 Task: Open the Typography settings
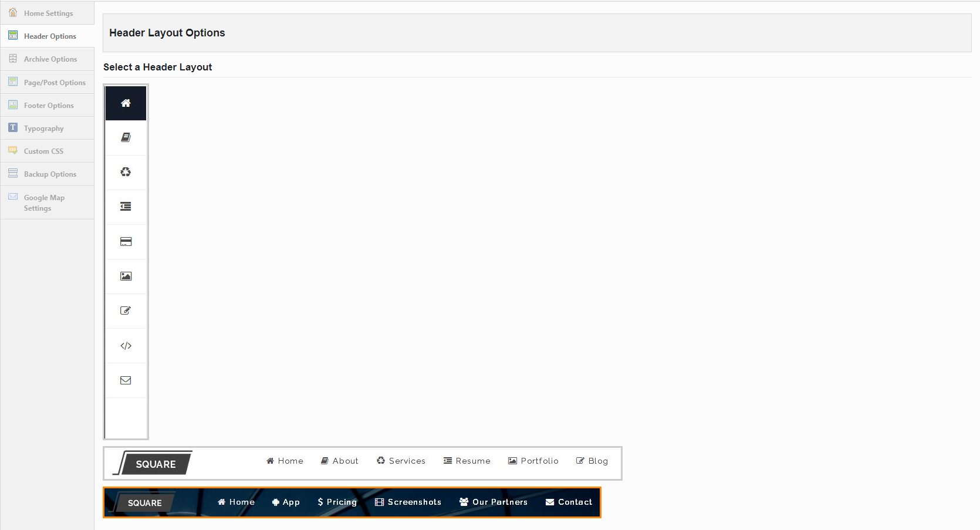point(47,128)
